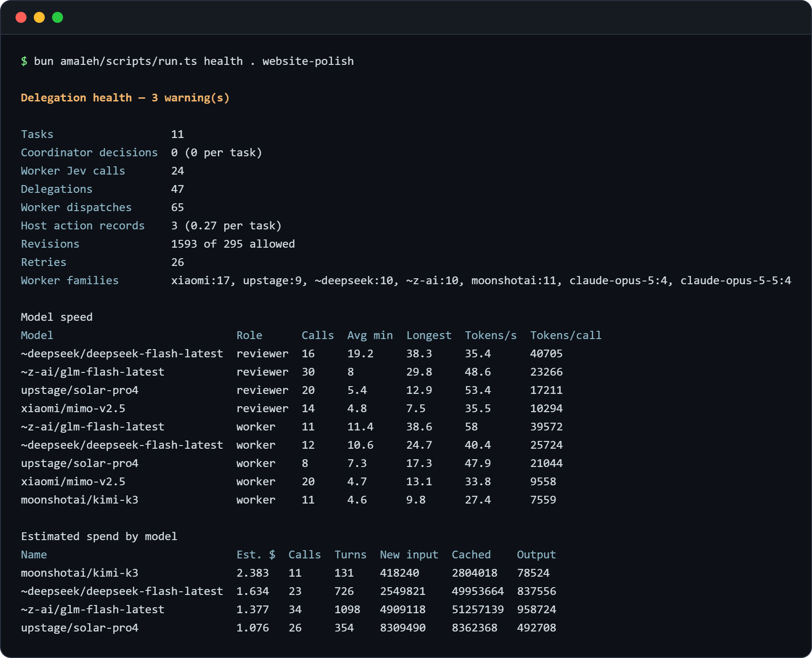The height and width of the screenshot is (658, 812).
Task: Click the 'Worker Jev calls' label
Action: [x=73, y=171]
